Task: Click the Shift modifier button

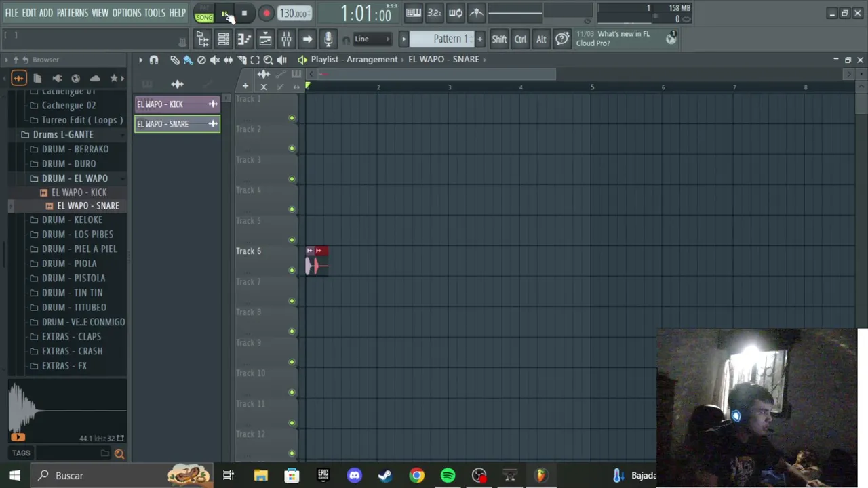Action: pos(499,39)
